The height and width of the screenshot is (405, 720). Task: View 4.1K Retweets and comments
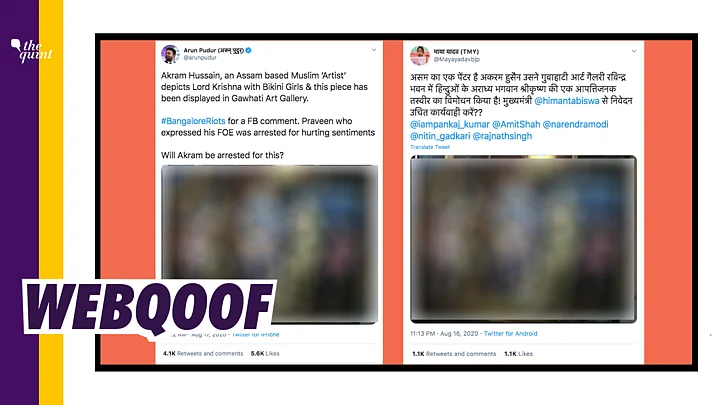[203, 354]
